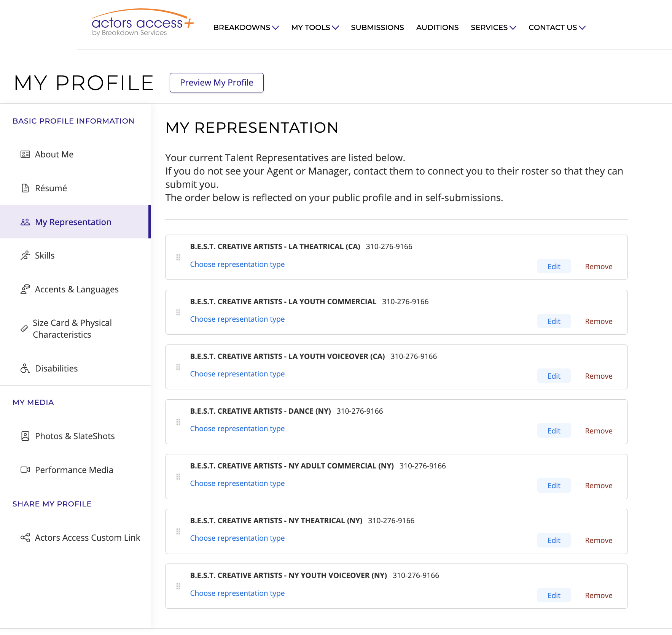The height and width of the screenshot is (635, 672).
Task: Open Photos & SlateShots section
Action: (75, 436)
